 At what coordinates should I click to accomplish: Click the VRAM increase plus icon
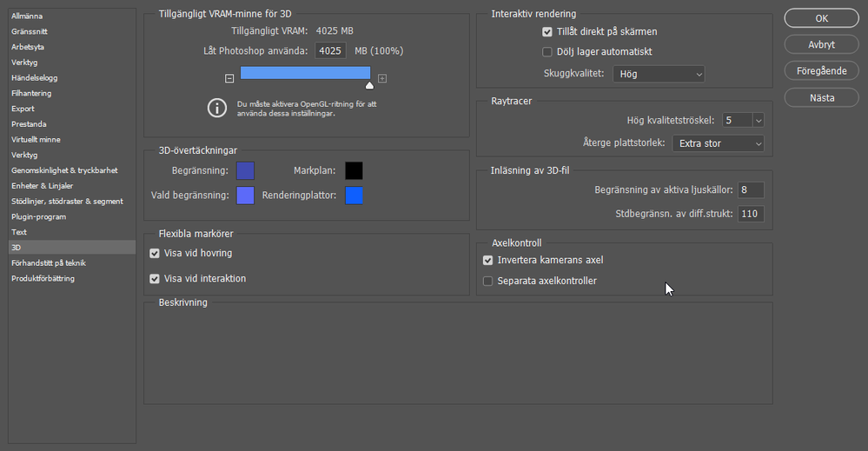pyautogui.click(x=382, y=78)
